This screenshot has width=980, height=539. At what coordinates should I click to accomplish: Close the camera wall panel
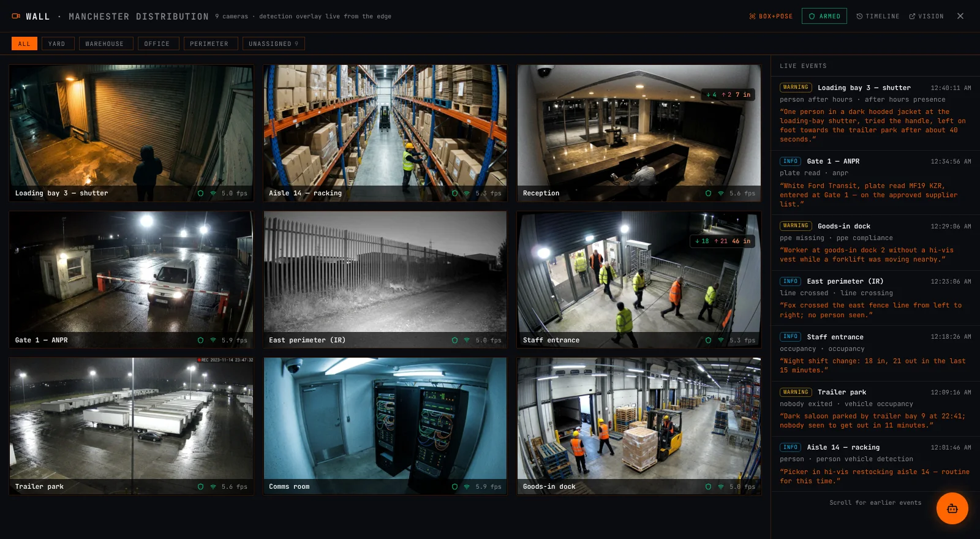pos(960,17)
